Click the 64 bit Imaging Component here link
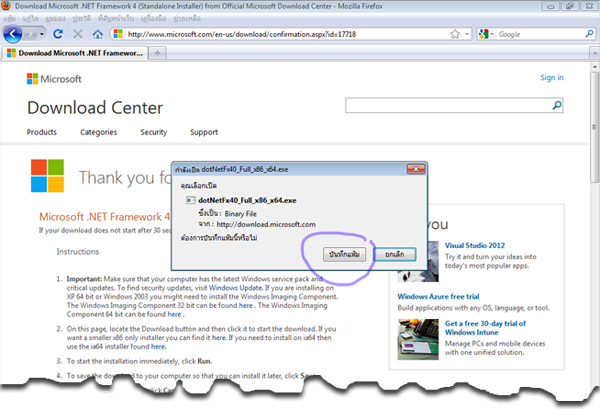Viewport: 600px width, 409px height. [174, 314]
